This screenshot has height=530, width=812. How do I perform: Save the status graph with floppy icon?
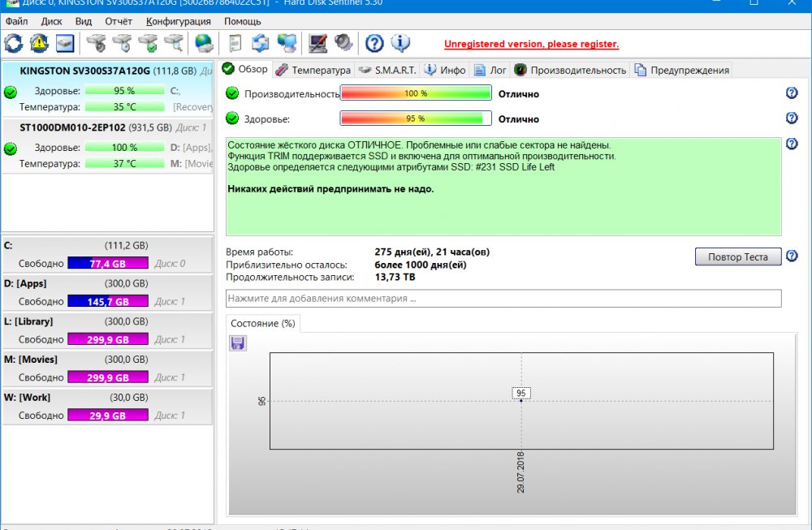click(238, 343)
